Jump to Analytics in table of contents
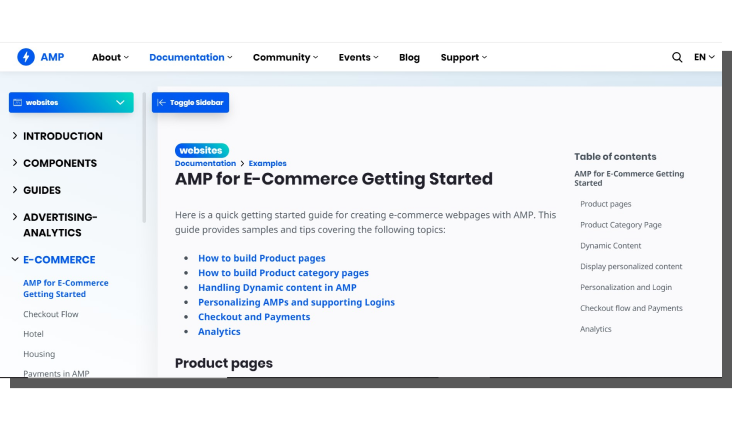 click(x=596, y=329)
